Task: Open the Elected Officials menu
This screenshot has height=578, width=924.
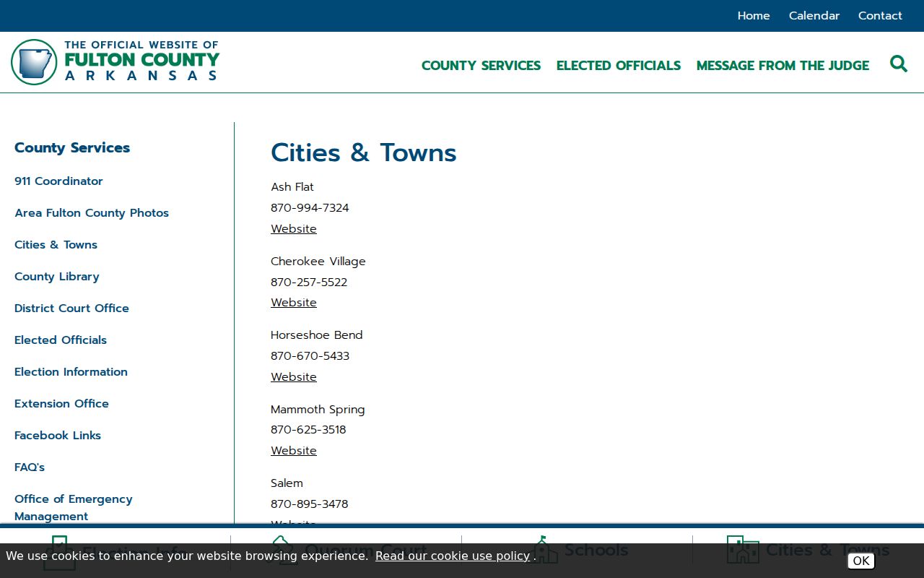Action: [x=619, y=66]
